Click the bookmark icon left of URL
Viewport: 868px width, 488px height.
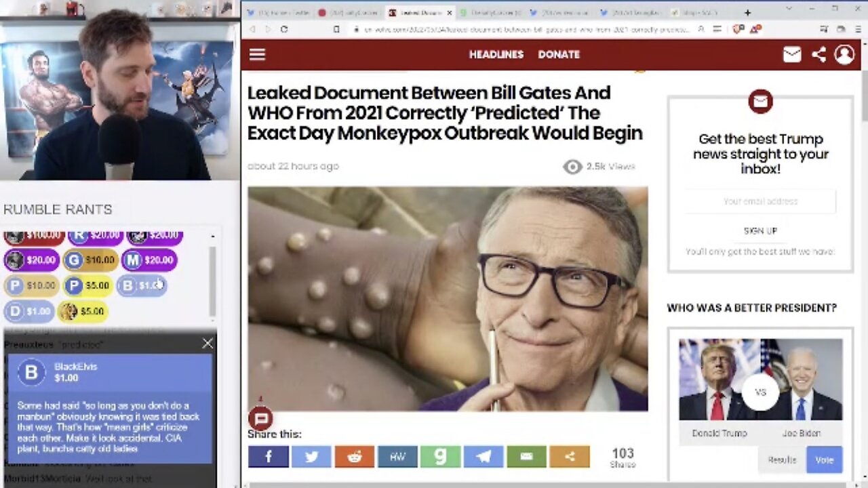[336, 29]
